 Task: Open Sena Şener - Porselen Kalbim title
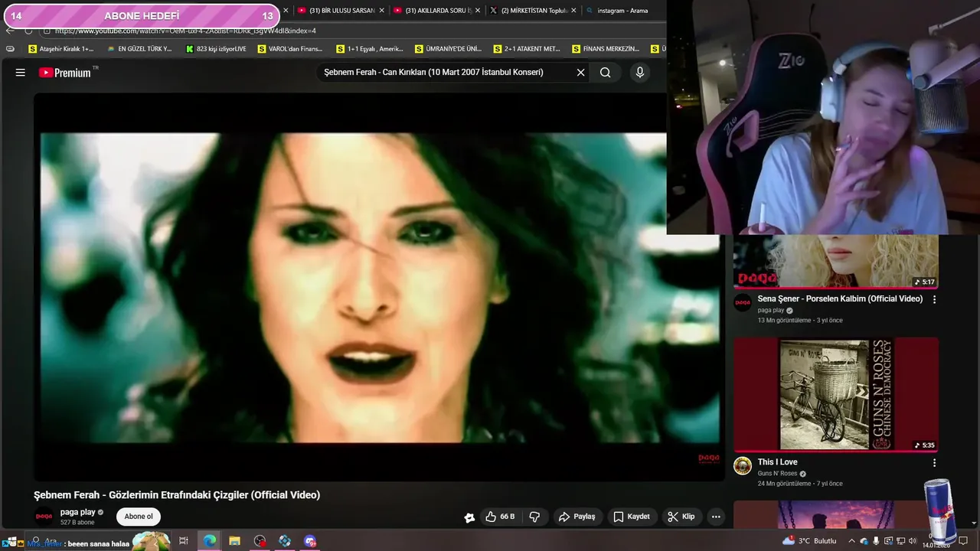pyautogui.click(x=840, y=298)
